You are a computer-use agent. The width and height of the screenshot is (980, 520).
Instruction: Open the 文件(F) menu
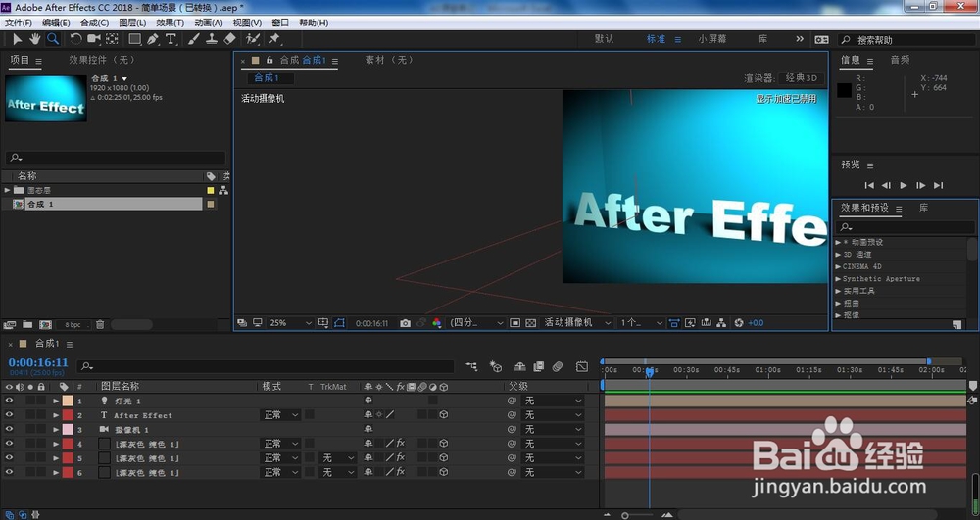pyautogui.click(x=18, y=23)
